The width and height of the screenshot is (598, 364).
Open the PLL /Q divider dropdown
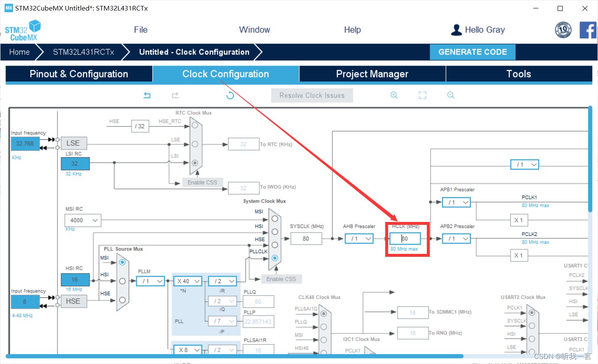[x=222, y=301]
